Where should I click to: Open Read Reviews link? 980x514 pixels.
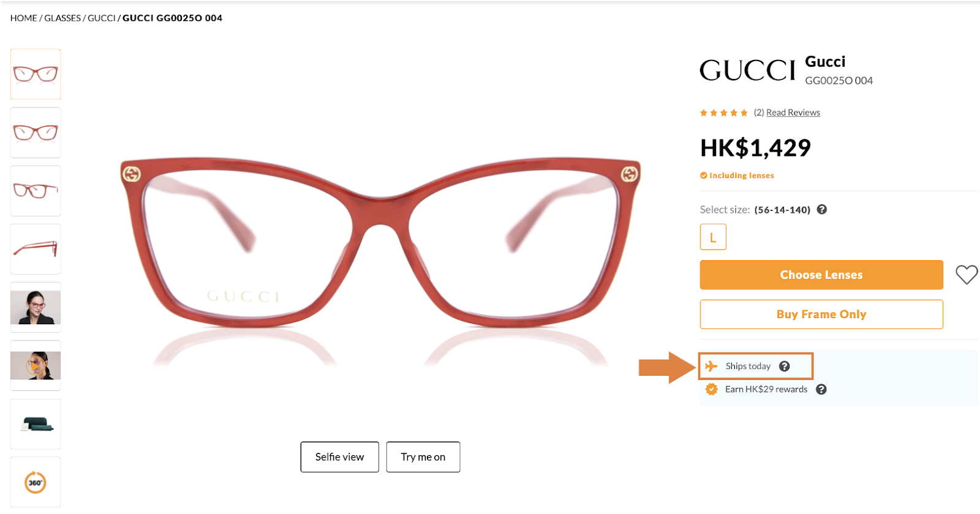pyautogui.click(x=793, y=113)
